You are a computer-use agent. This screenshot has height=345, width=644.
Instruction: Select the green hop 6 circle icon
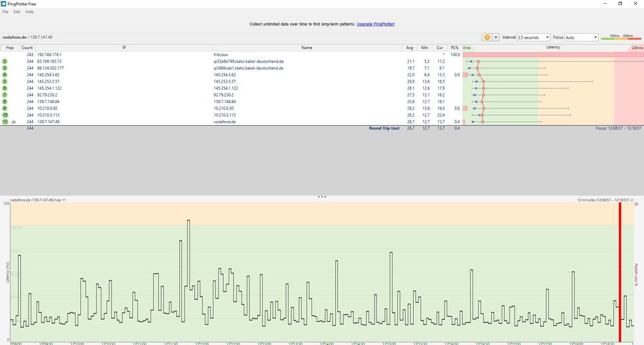[x=5, y=88]
